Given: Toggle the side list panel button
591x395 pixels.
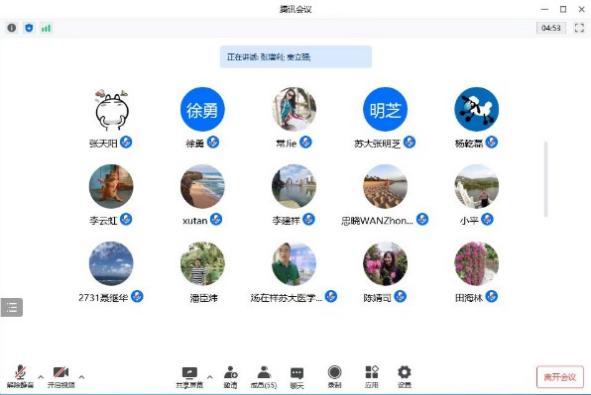Looking at the screenshot, I should pos(12,307).
